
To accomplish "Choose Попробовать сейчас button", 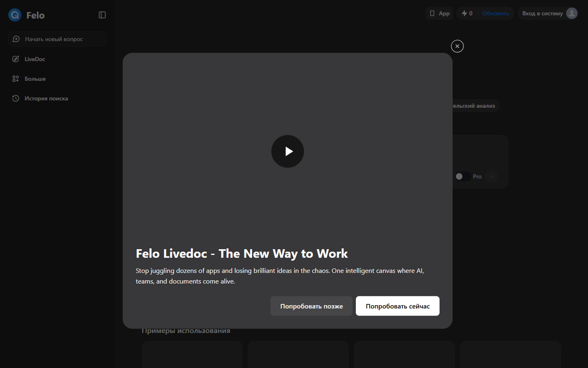I will 398,306.
